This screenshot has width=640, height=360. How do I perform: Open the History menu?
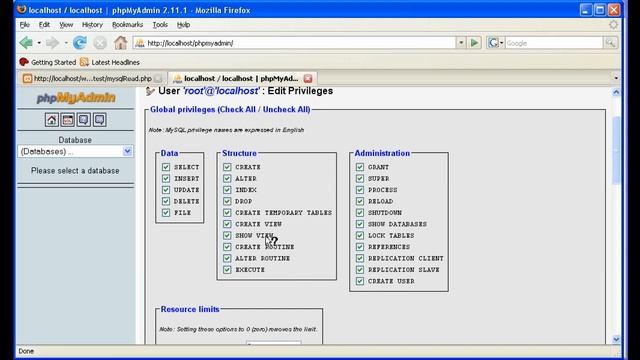(92, 24)
